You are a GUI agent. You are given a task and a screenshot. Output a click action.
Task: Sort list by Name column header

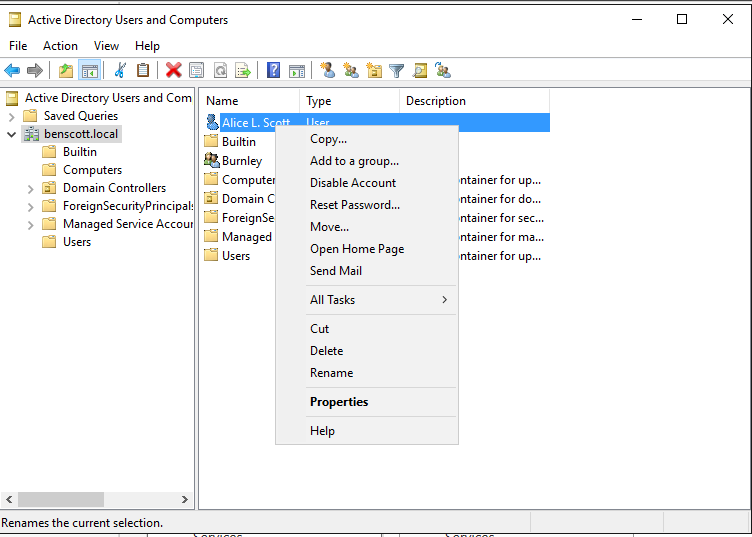click(x=249, y=101)
